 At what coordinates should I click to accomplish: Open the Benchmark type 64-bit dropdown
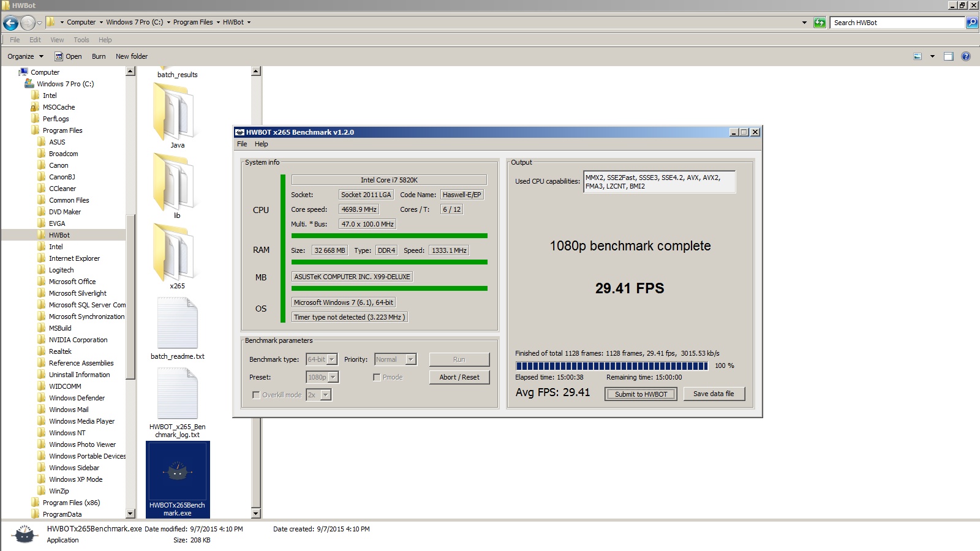point(332,359)
